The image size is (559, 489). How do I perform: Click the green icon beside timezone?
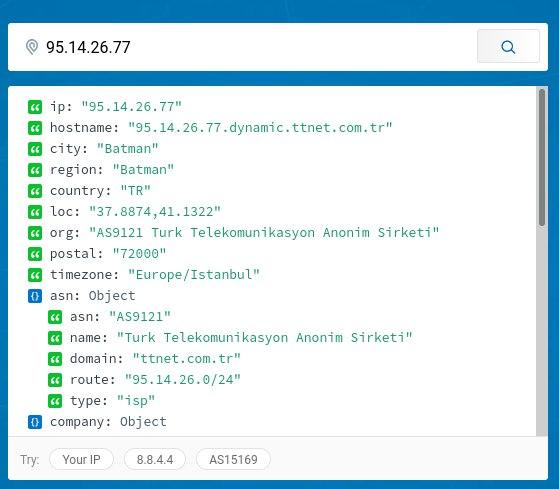pos(35,275)
